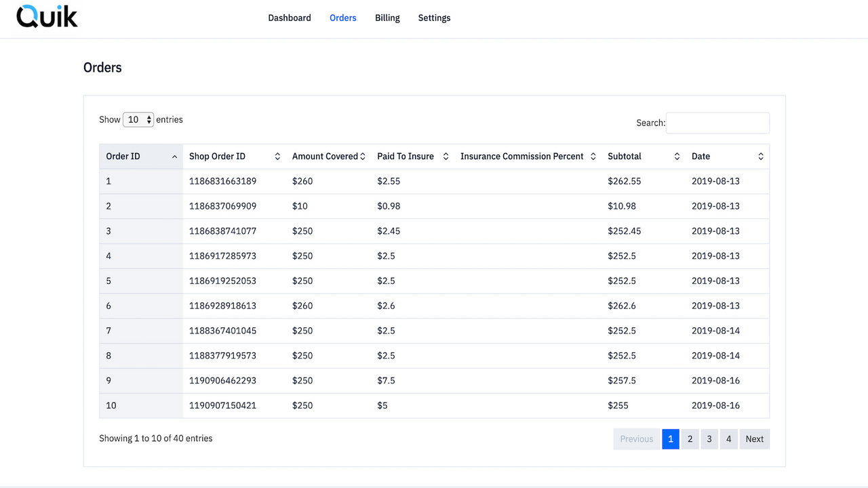
Task: Sort by Subtotal column
Action: pyautogui.click(x=644, y=157)
